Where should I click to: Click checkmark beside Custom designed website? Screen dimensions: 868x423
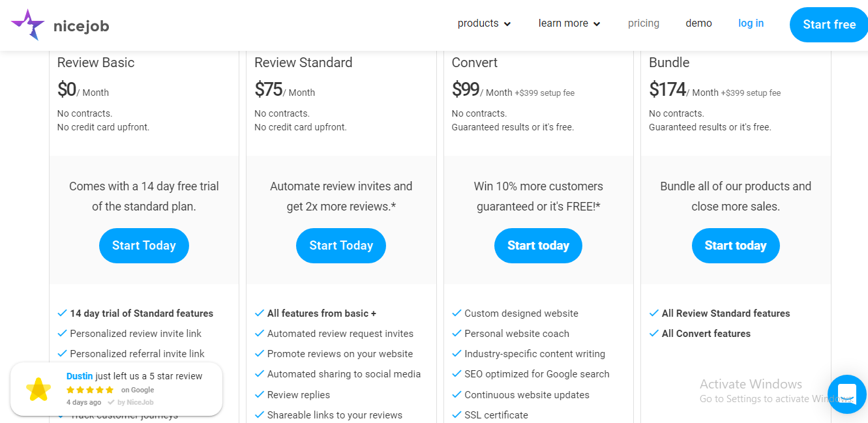pyautogui.click(x=456, y=314)
